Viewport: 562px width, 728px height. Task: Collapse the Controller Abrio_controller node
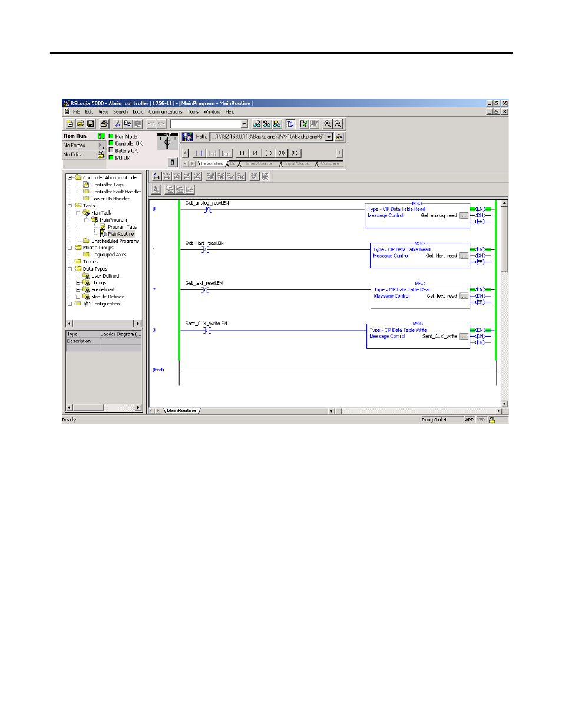[x=70, y=177]
